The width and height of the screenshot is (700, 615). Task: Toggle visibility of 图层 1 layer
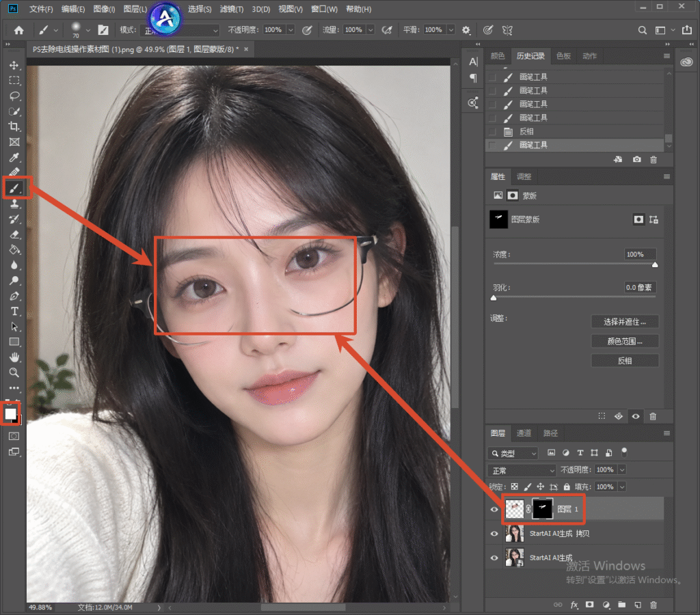[x=494, y=509]
